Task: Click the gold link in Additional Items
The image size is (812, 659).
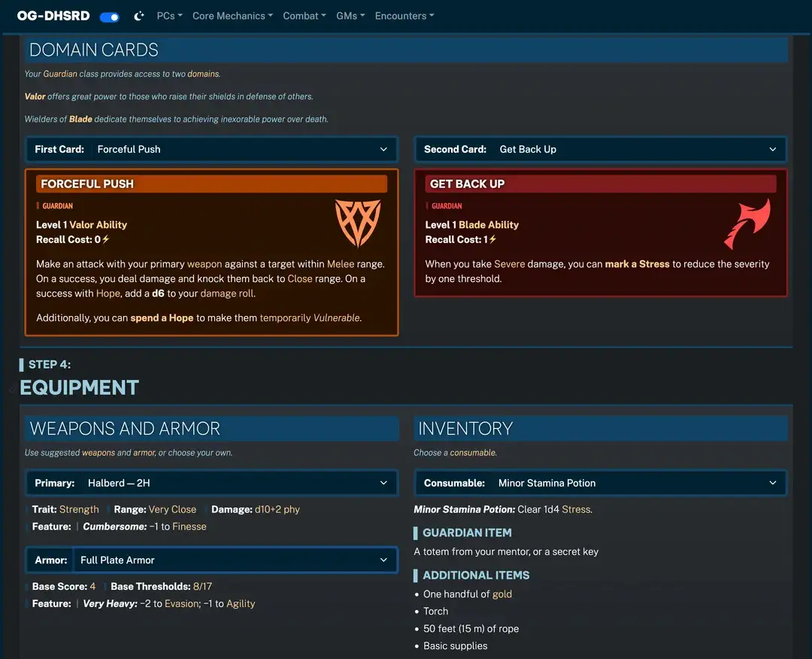Action: tap(501, 594)
